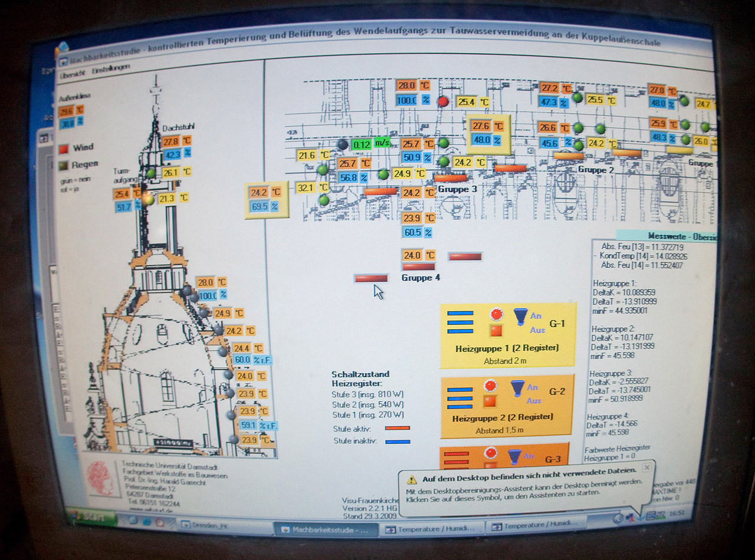Turn Heizgruppe 2 off with Aus

click(x=534, y=401)
